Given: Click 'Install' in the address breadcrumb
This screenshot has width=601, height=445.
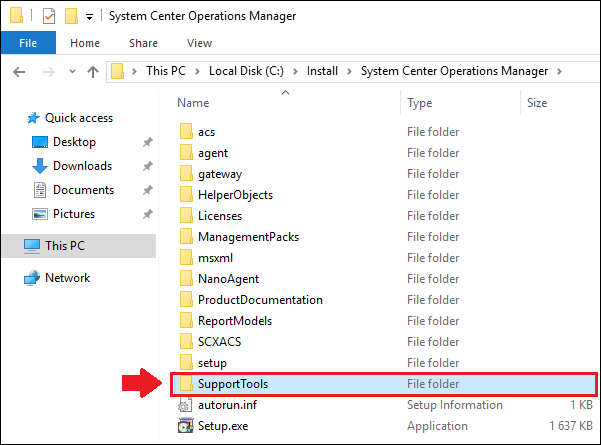Looking at the screenshot, I should click(x=322, y=71).
